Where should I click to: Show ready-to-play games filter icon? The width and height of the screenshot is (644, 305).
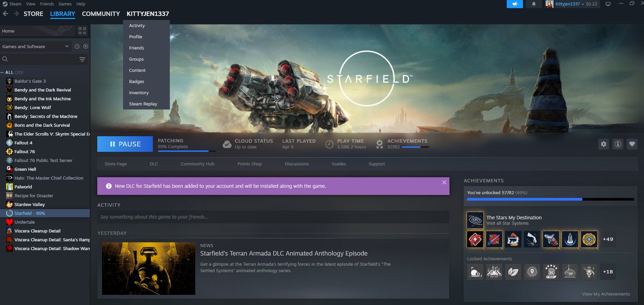point(85,47)
